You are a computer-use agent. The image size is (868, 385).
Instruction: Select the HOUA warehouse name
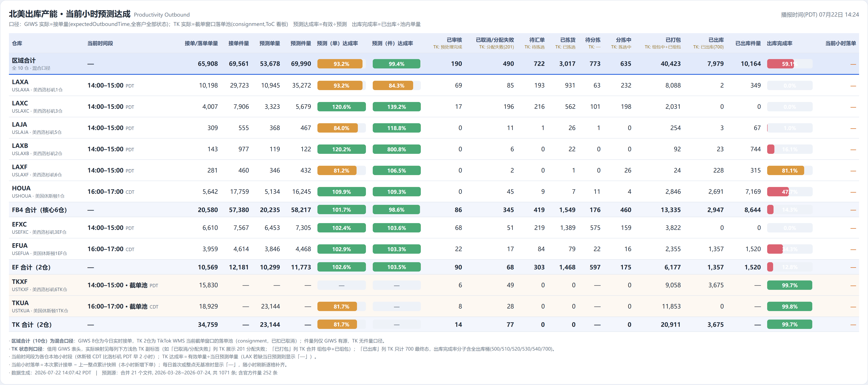pyautogui.click(x=21, y=188)
